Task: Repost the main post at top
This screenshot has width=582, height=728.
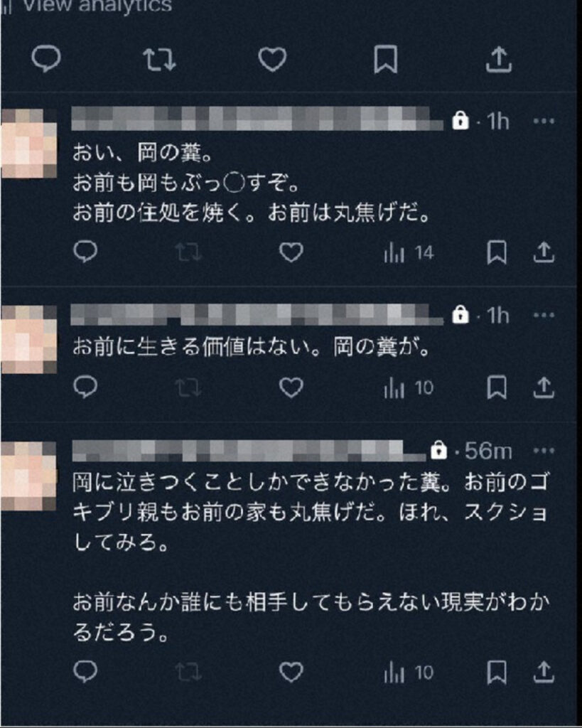Action: click(159, 60)
